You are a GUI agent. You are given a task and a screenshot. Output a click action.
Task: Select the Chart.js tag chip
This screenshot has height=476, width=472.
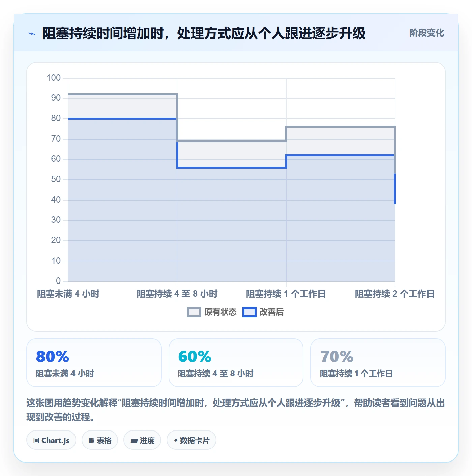pyautogui.click(x=51, y=440)
